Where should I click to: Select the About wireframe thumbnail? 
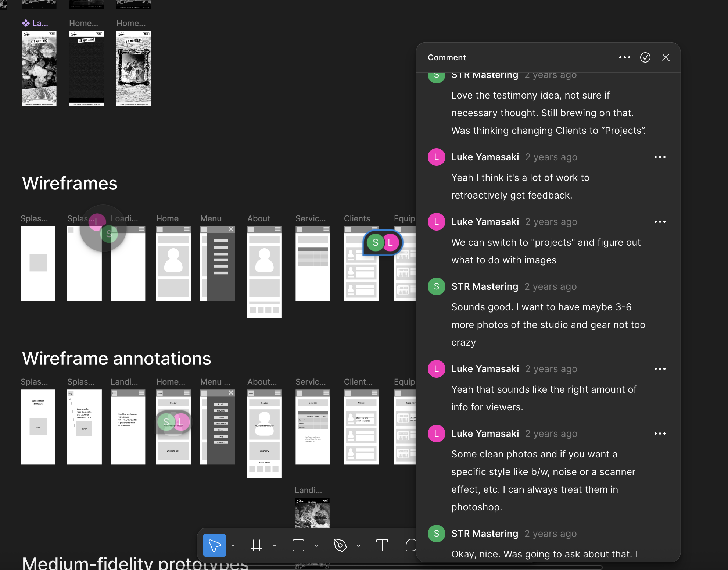coord(264,271)
